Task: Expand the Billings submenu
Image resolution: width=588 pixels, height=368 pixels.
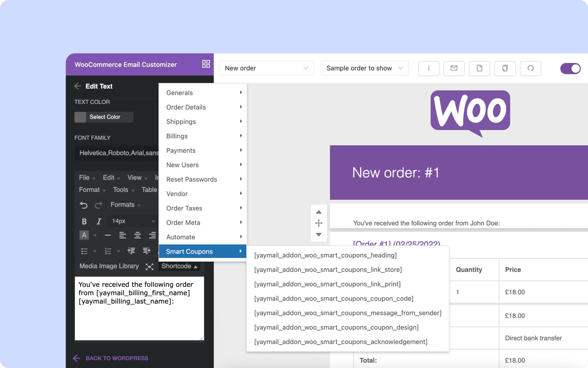Action: click(202, 136)
